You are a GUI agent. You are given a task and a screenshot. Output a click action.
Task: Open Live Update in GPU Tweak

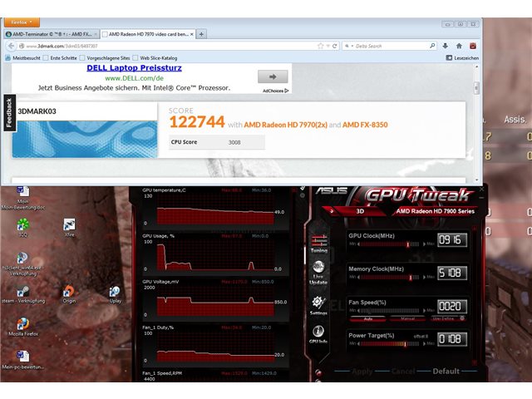click(318, 273)
